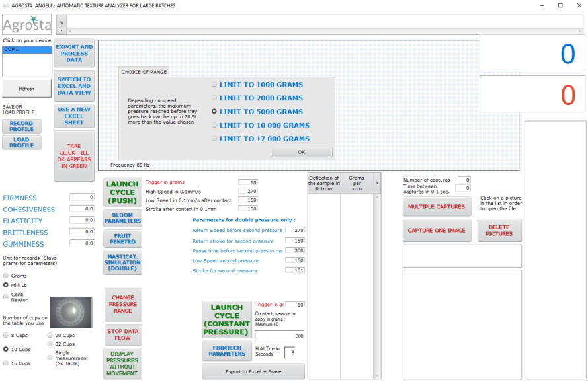Click Delete Pictures button
The width and height of the screenshot is (588, 382).
[x=499, y=231]
